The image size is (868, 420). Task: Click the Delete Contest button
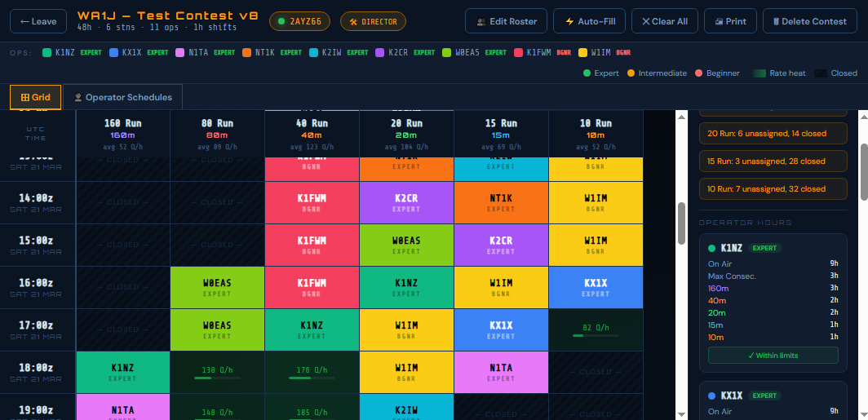pyautogui.click(x=809, y=21)
